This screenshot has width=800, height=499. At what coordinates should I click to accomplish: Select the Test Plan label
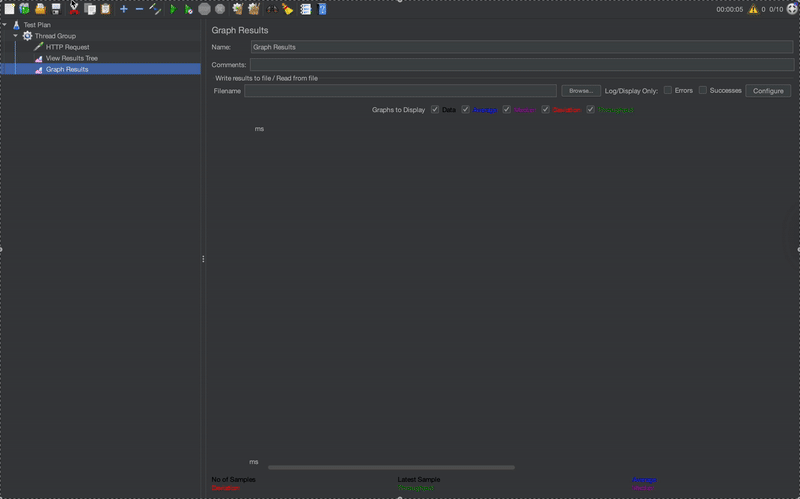[x=37, y=24]
